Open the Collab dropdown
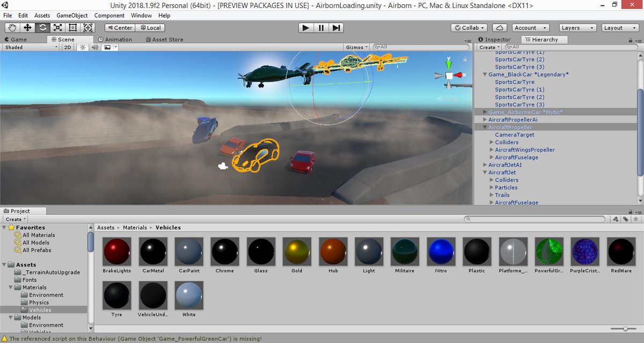The image size is (644, 343). [470, 28]
